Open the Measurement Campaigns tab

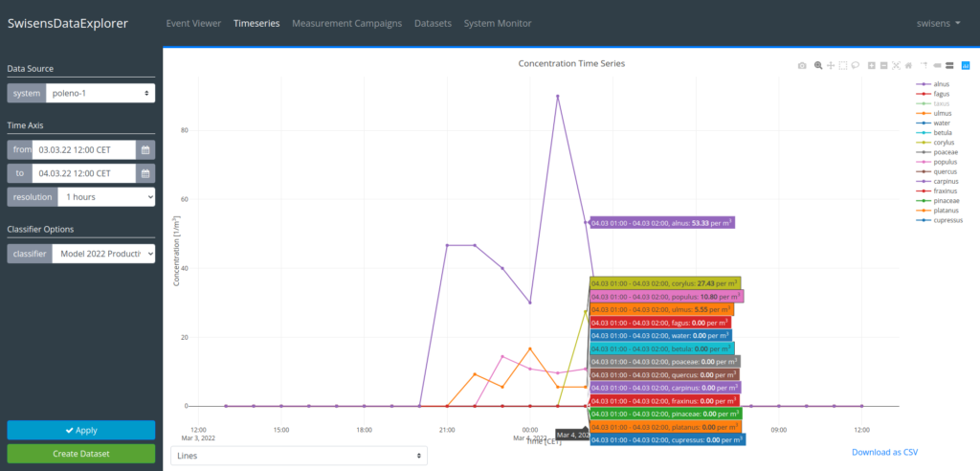[x=346, y=23]
